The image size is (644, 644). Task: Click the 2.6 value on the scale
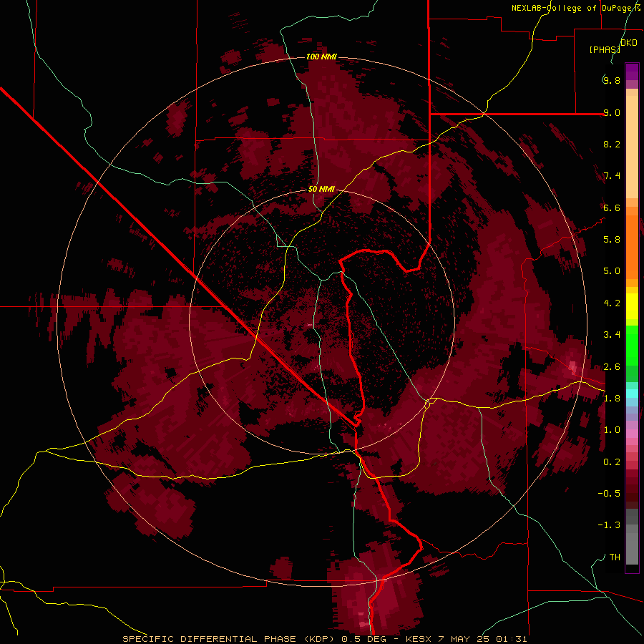612,367
